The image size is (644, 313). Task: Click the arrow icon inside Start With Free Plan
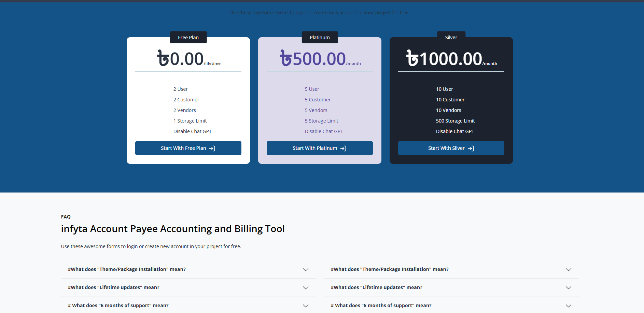pos(212,148)
